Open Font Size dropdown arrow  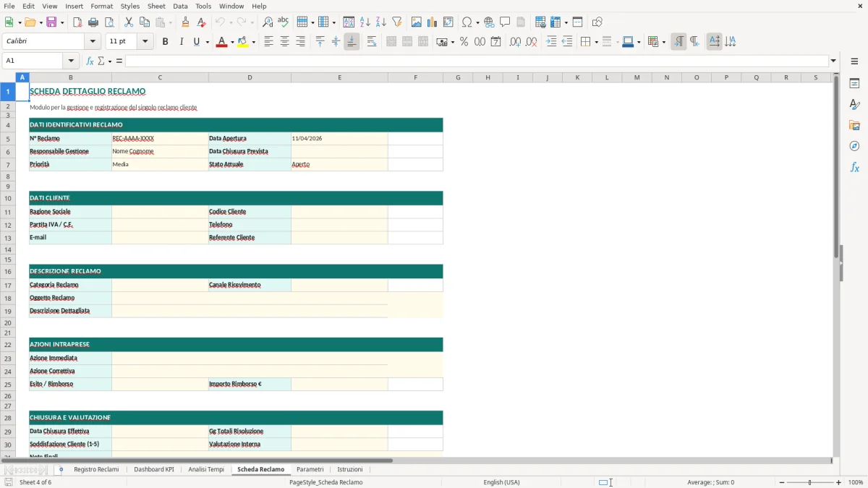click(x=145, y=42)
